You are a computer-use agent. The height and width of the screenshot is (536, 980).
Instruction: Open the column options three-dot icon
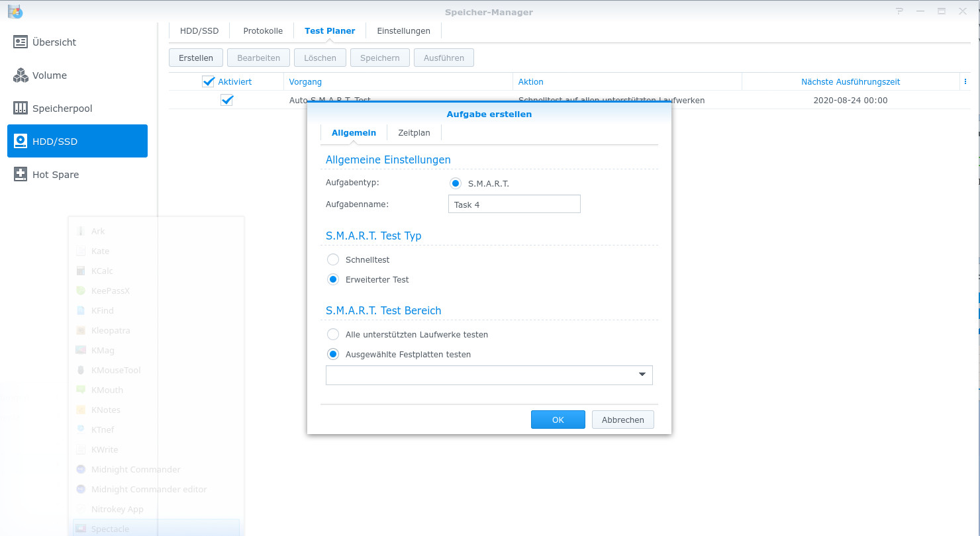tap(965, 81)
